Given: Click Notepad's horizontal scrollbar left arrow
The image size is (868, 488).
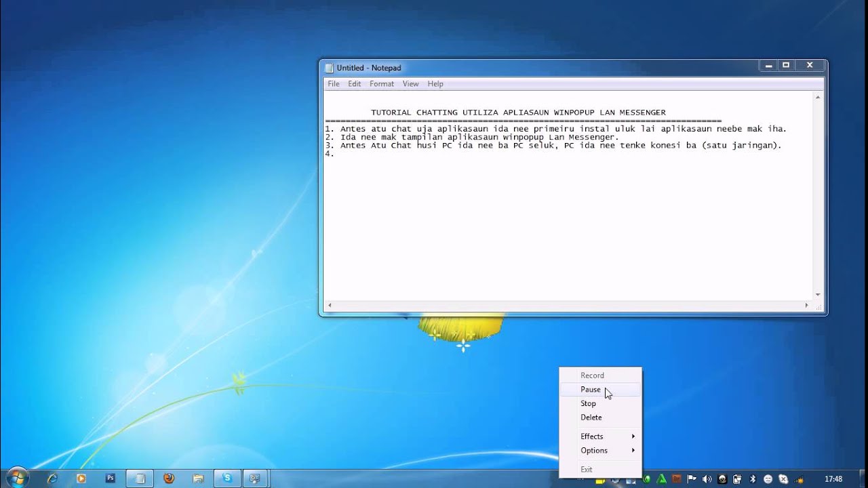Looking at the screenshot, I should click(330, 306).
